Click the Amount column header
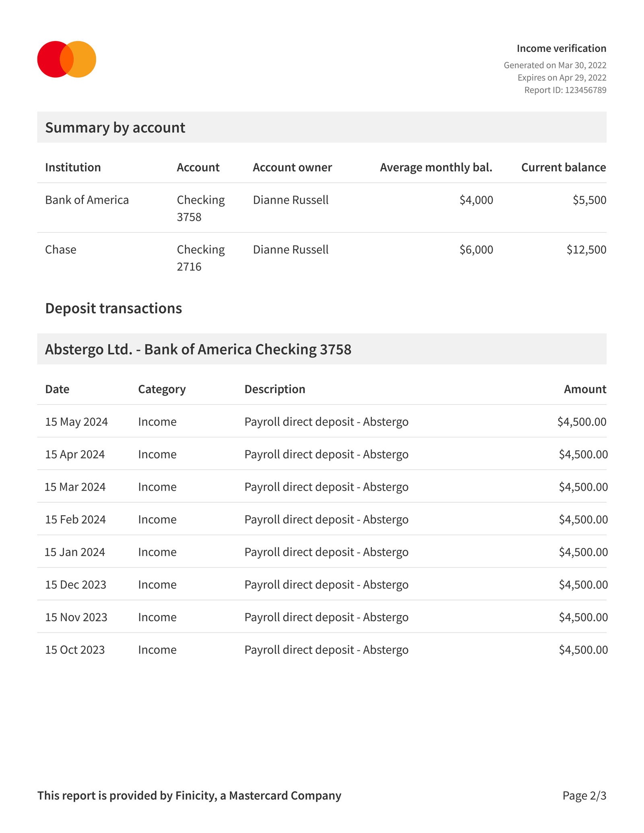 tap(584, 389)
